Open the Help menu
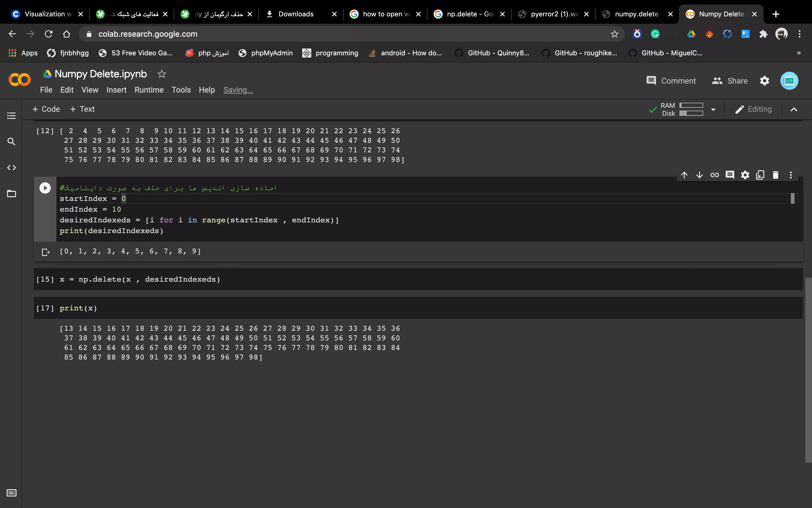Screen dimensions: 812x508 pos(207,90)
